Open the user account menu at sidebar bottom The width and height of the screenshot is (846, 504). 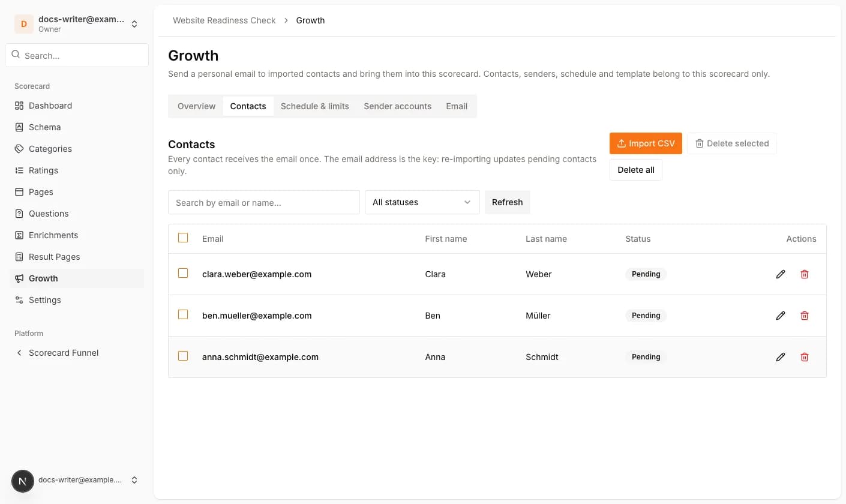pos(77,480)
